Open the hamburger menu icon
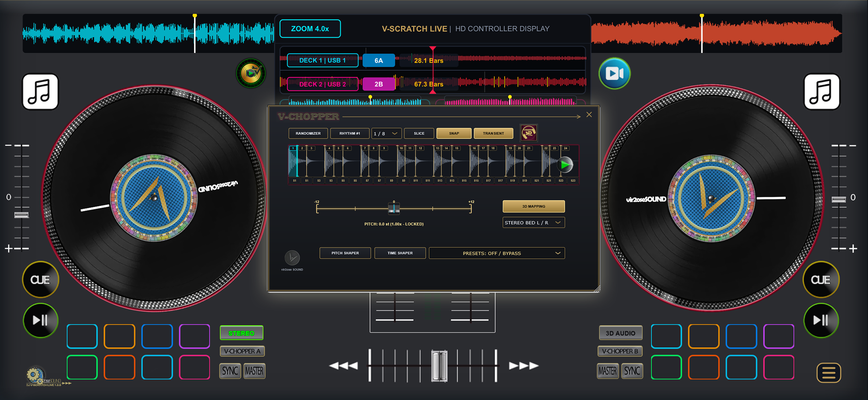Screen dimensions: 868x400 [829, 373]
